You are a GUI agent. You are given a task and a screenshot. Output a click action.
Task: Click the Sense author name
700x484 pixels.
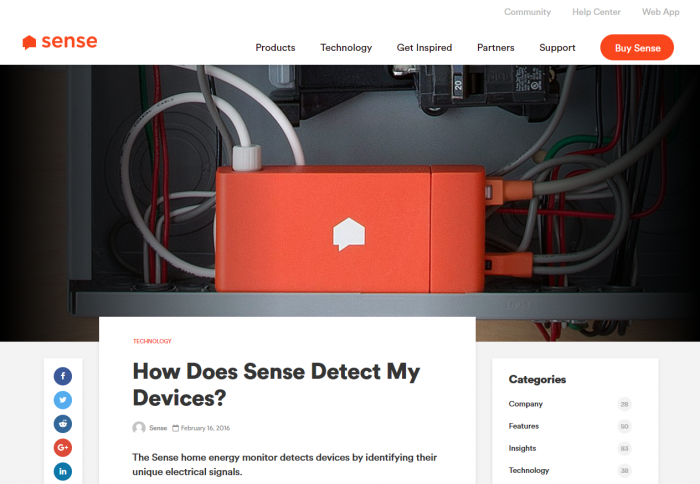click(x=158, y=428)
